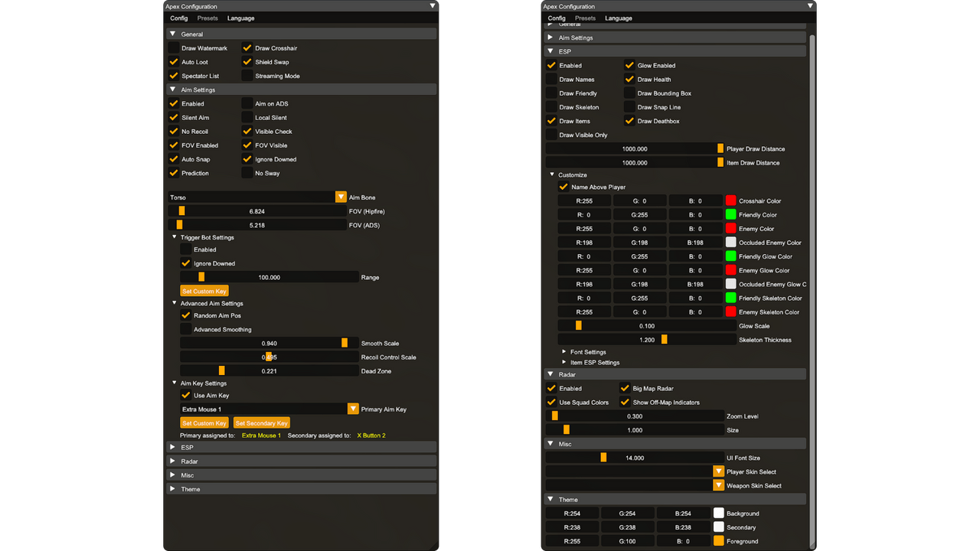The image size is (980, 551).
Task: Enable Draw Skeleton checkbox
Action: point(551,107)
